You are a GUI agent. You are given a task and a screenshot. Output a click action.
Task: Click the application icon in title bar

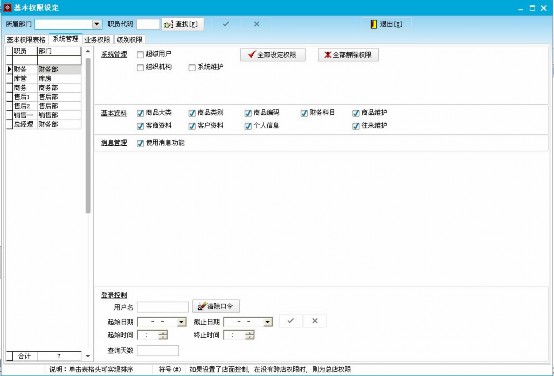pos(7,8)
